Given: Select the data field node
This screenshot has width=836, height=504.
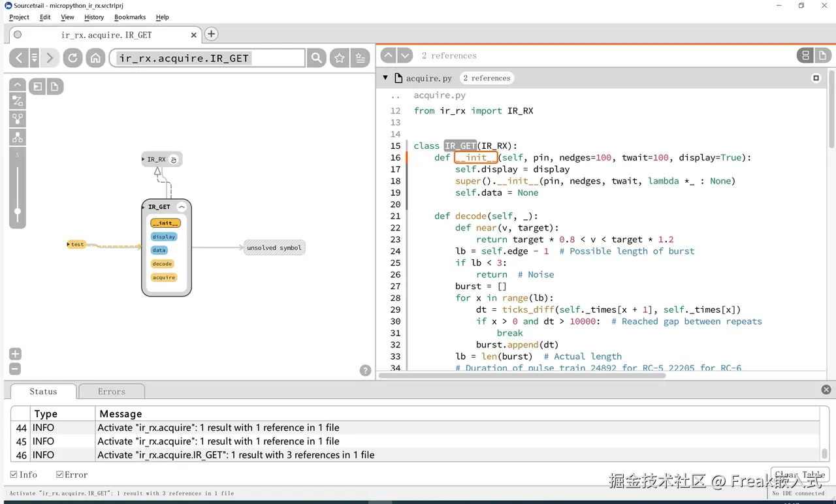Looking at the screenshot, I should coord(159,250).
